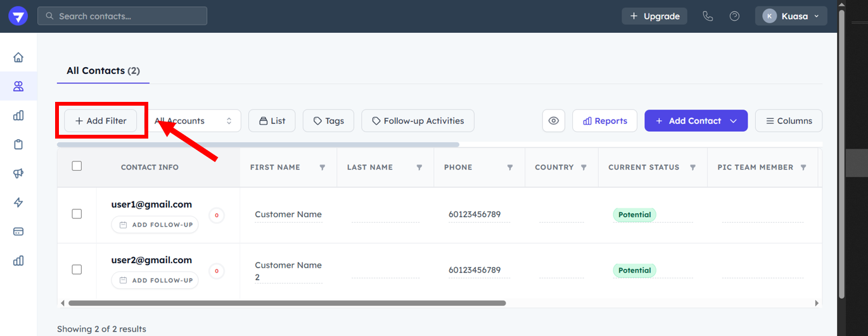Expand the All Accounts dropdown

pyautogui.click(x=194, y=121)
